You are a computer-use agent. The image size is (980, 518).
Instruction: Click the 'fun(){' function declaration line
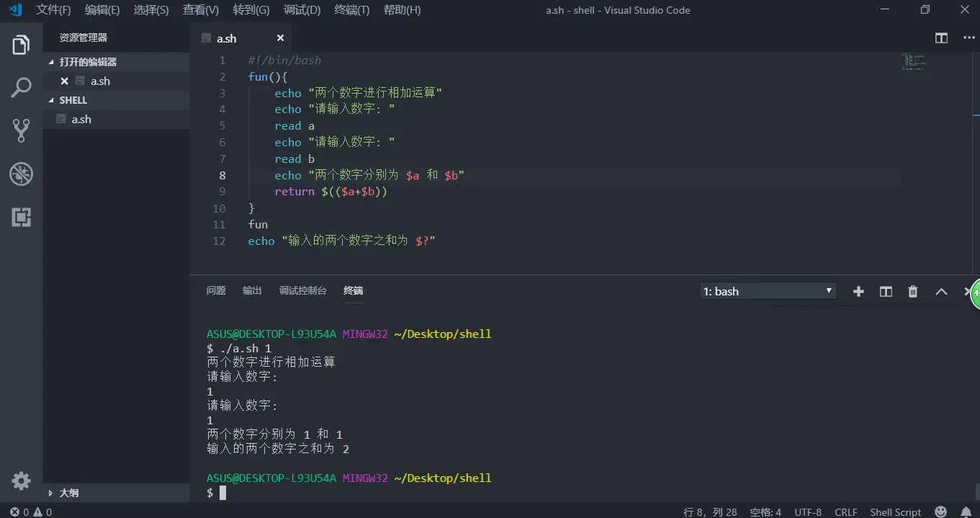(x=268, y=77)
